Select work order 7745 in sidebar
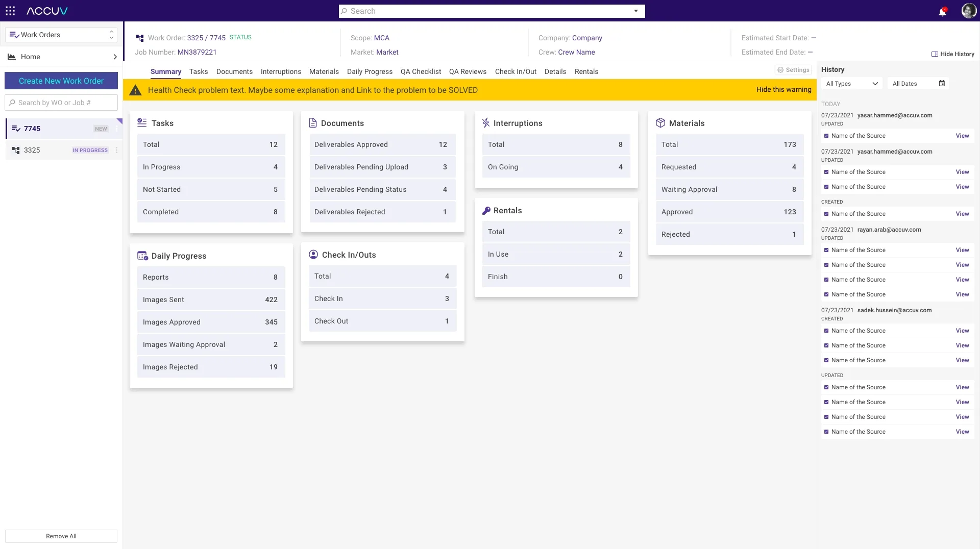 [64, 129]
